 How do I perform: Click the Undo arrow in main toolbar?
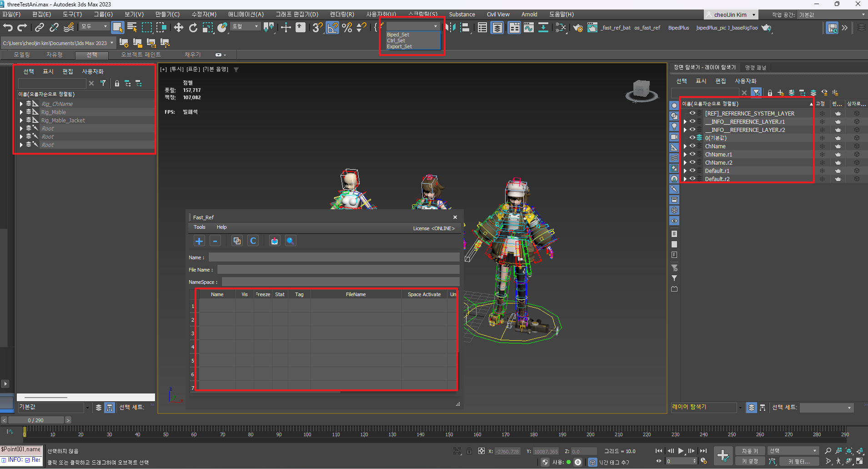(8, 28)
